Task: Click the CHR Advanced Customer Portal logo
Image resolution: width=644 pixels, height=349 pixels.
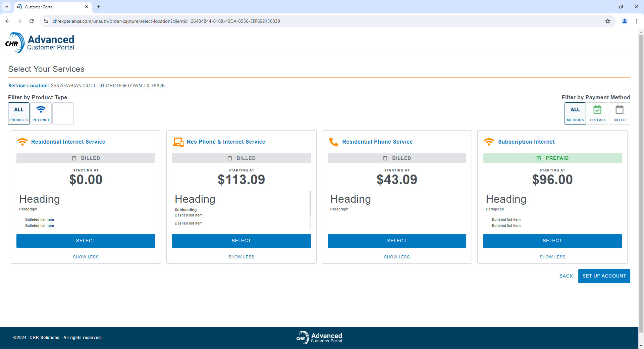Action: coord(40,43)
